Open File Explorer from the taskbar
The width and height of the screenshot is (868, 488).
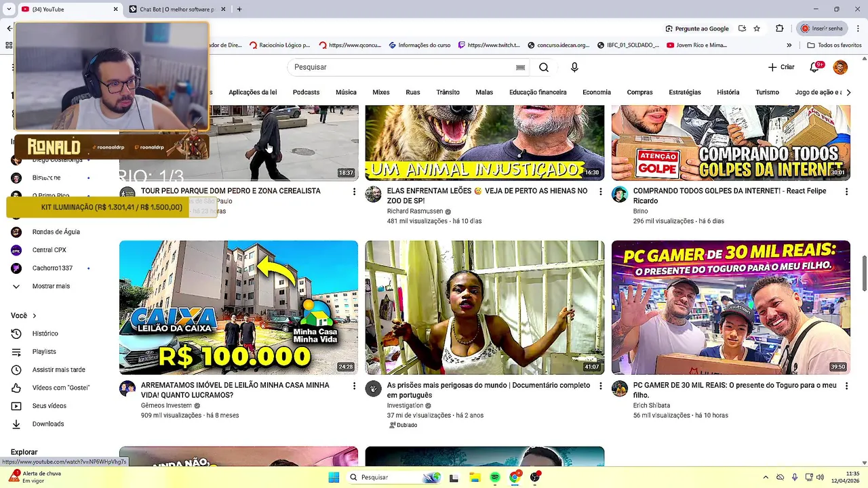(475, 477)
